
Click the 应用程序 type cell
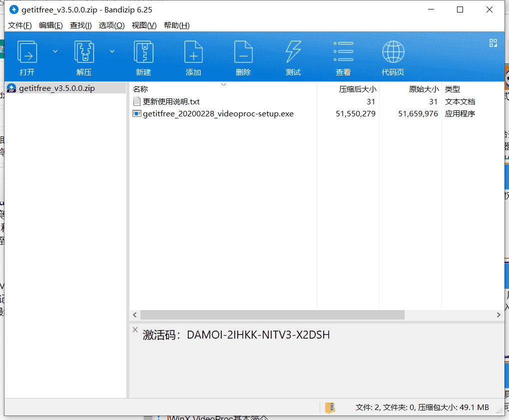point(460,113)
